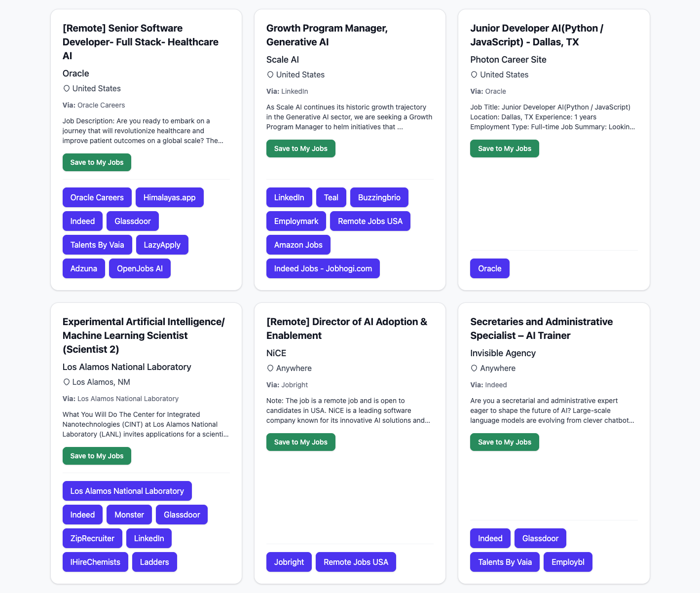The height and width of the screenshot is (593, 700).
Task: Click Save to My Jobs on the Scale AI job
Action: pyautogui.click(x=300, y=148)
